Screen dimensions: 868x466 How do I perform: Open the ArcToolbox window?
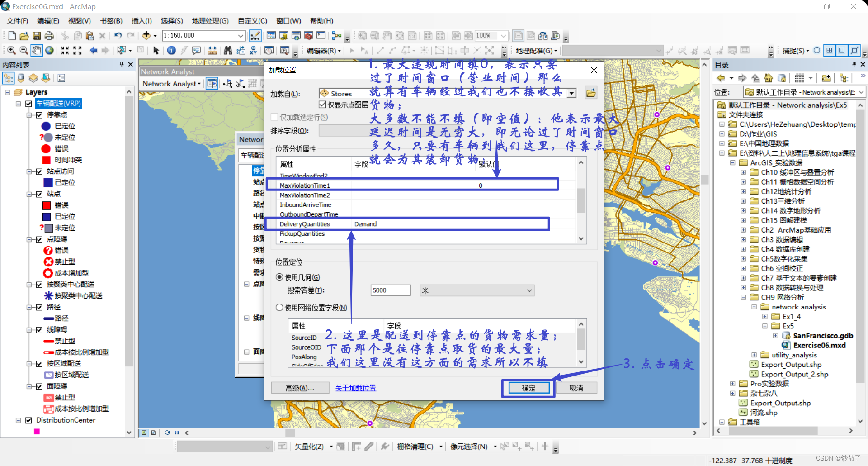point(309,35)
